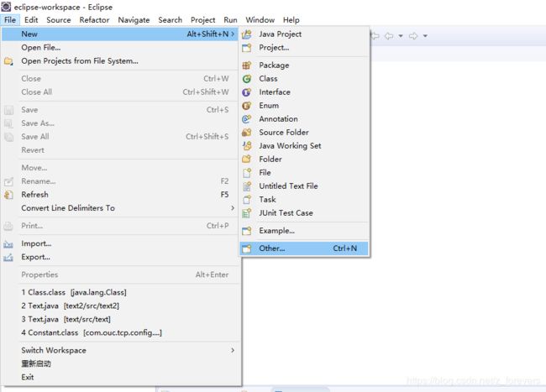Click the Back navigation arrow in toolbar
546x392 pixels.
pyautogui.click(x=389, y=36)
